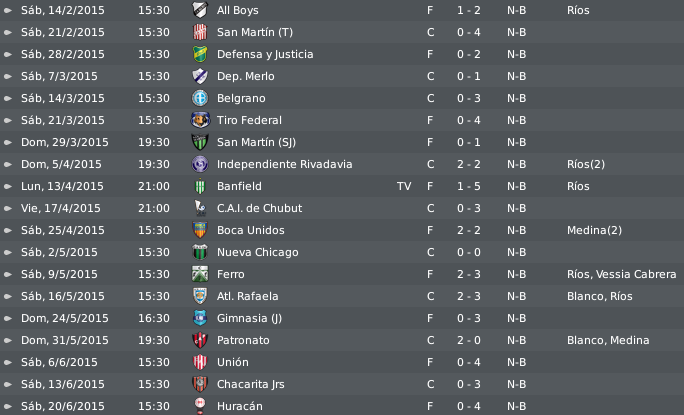Click the Patronato club crest
Viewport: 684px width, 415px height.
[x=200, y=340]
